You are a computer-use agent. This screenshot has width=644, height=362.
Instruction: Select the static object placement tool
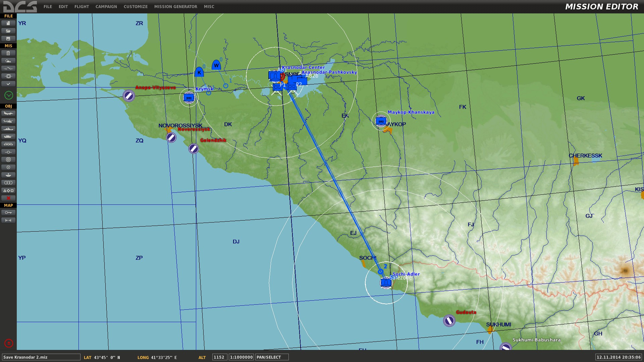[8, 144]
